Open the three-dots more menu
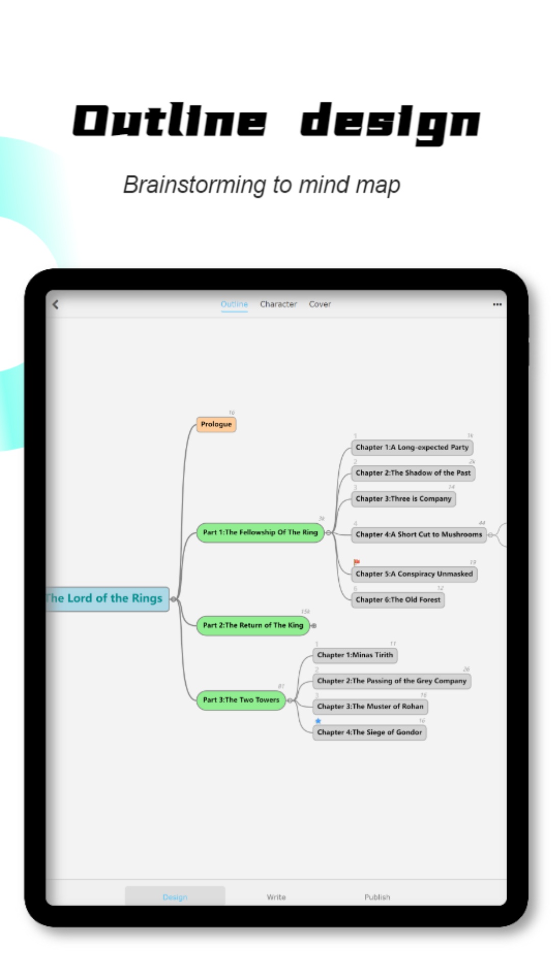Viewport: 551px width, 980px height. point(497,304)
